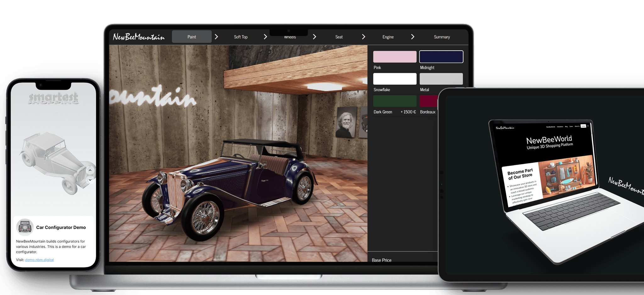Image resolution: width=644 pixels, height=295 pixels.
Task: Open the Seat configuration step
Action: click(x=339, y=37)
